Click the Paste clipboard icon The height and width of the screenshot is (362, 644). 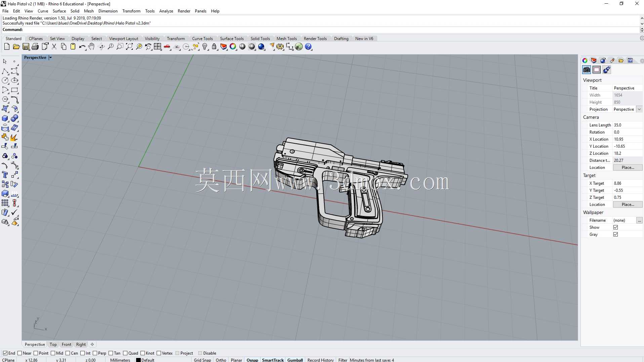(73, 47)
